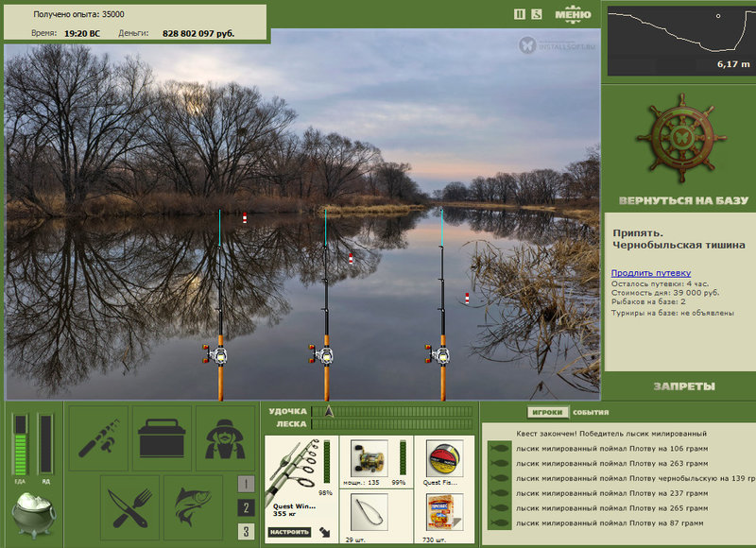Open the fisherman profile icon
The height and width of the screenshot is (548, 756).
tap(225, 438)
